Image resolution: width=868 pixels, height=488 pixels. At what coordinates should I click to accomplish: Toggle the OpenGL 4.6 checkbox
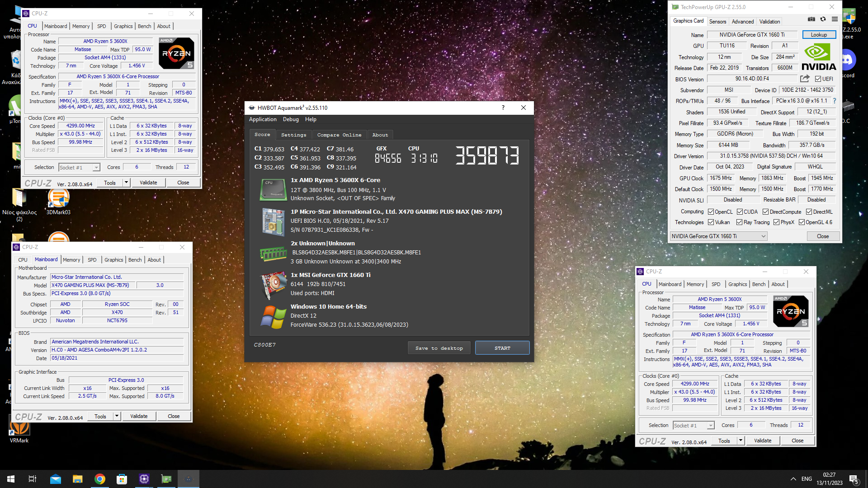click(x=802, y=222)
